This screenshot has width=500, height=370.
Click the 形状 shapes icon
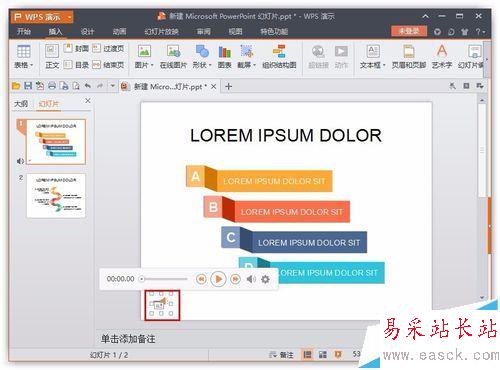(x=202, y=51)
